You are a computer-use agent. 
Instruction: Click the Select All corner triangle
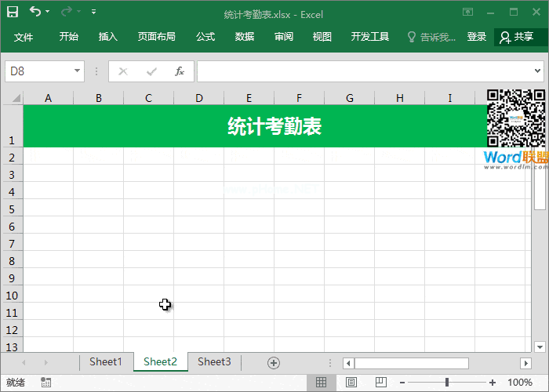(x=16, y=98)
